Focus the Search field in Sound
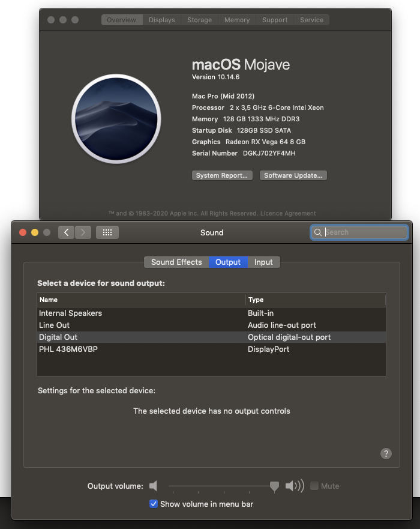This screenshot has height=529, width=420. [359, 232]
